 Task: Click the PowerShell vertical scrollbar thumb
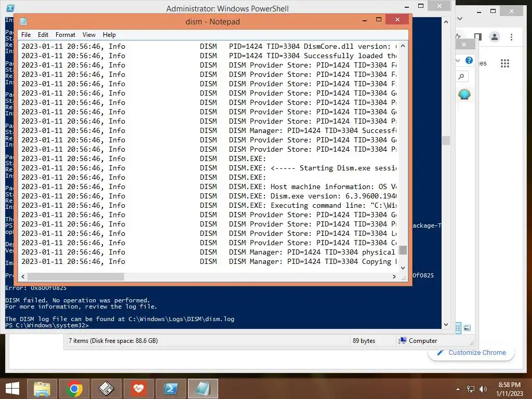tap(446, 140)
